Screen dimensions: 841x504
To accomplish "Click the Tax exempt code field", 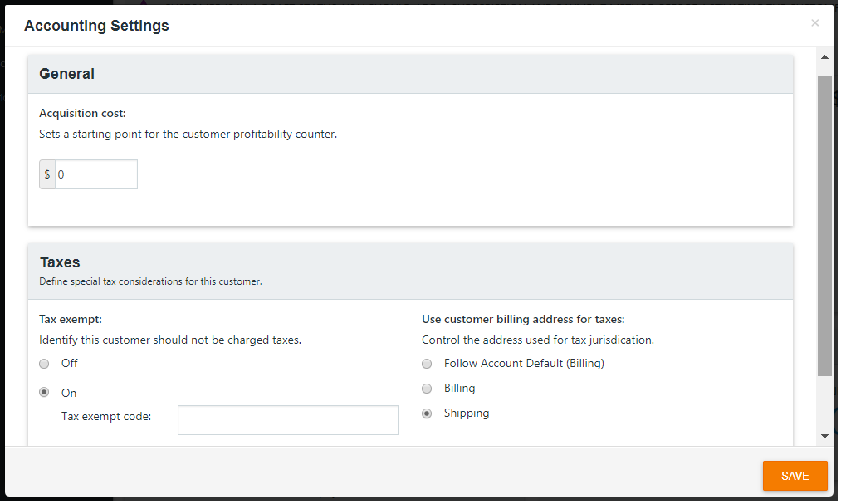I will pos(288,420).
